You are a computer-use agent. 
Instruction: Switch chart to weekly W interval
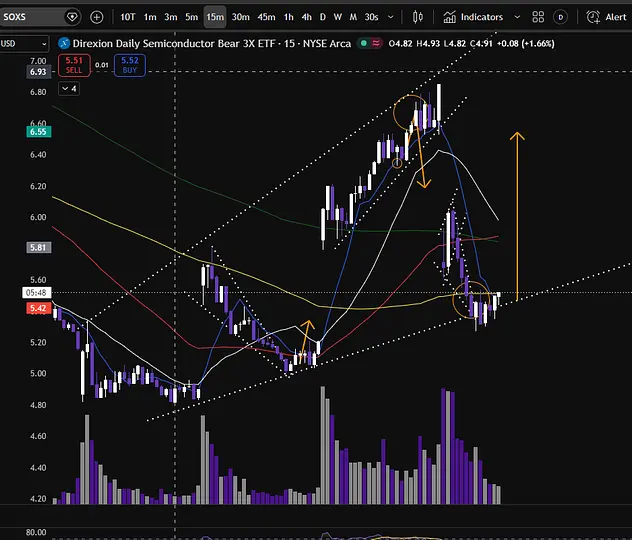(338, 17)
